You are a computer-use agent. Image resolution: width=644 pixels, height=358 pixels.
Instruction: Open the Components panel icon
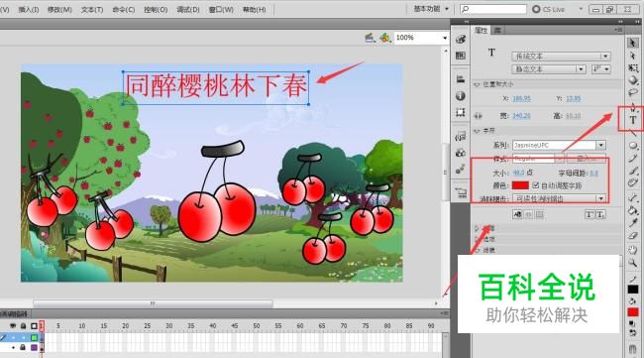coord(461,153)
